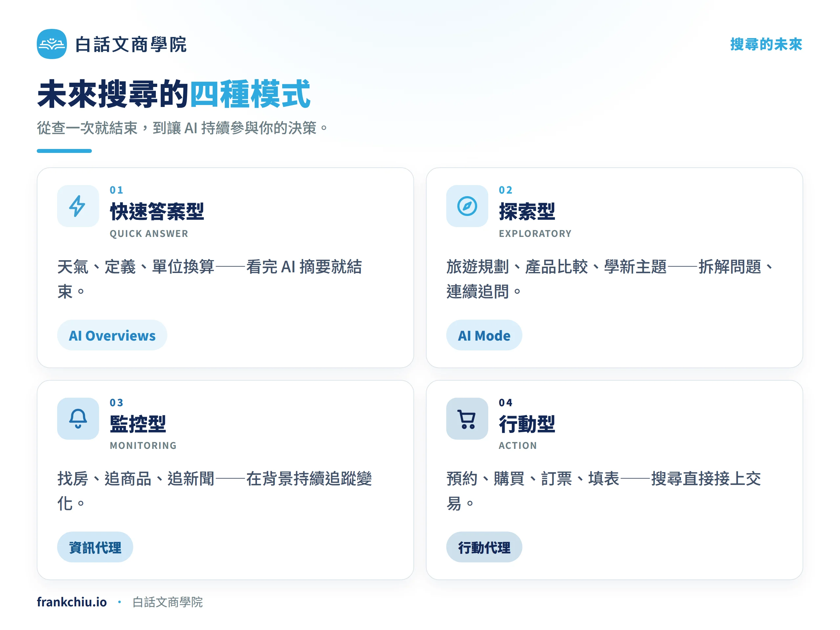Click the 行動型 card heading

(527, 424)
